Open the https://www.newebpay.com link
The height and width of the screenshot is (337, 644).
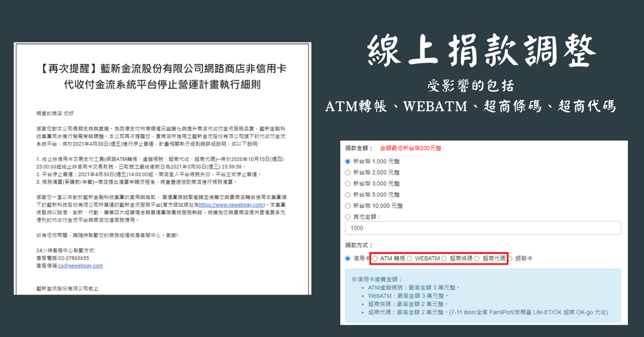[x=232, y=205]
